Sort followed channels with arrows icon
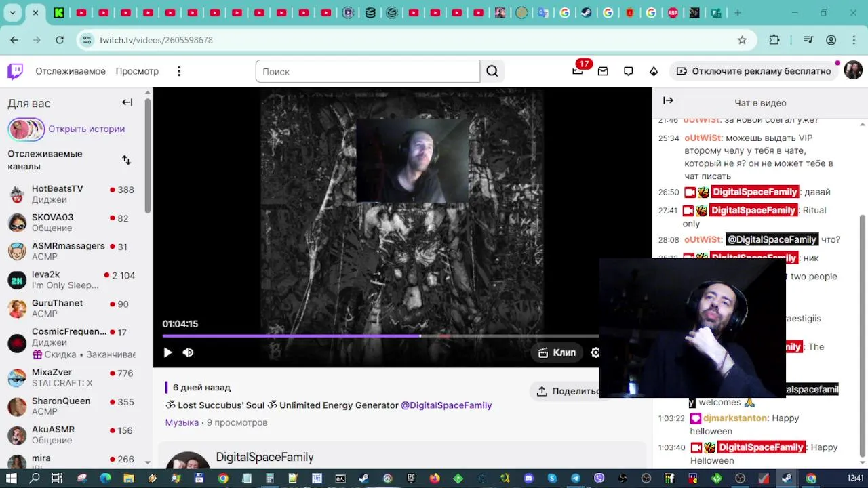The height and width of the screenshot is (488, 868). 126,160
